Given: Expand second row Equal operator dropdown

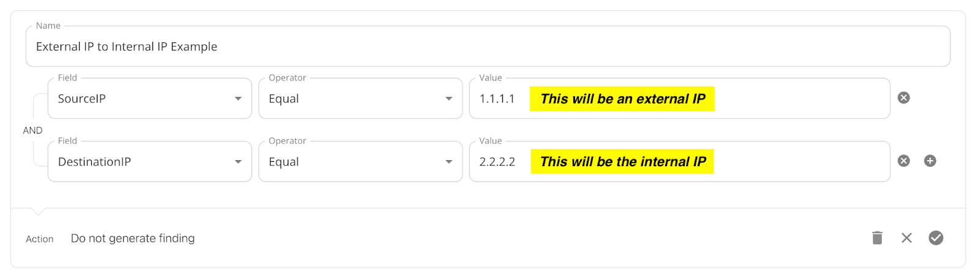Looking at the screenshot, I should (360, 161).
